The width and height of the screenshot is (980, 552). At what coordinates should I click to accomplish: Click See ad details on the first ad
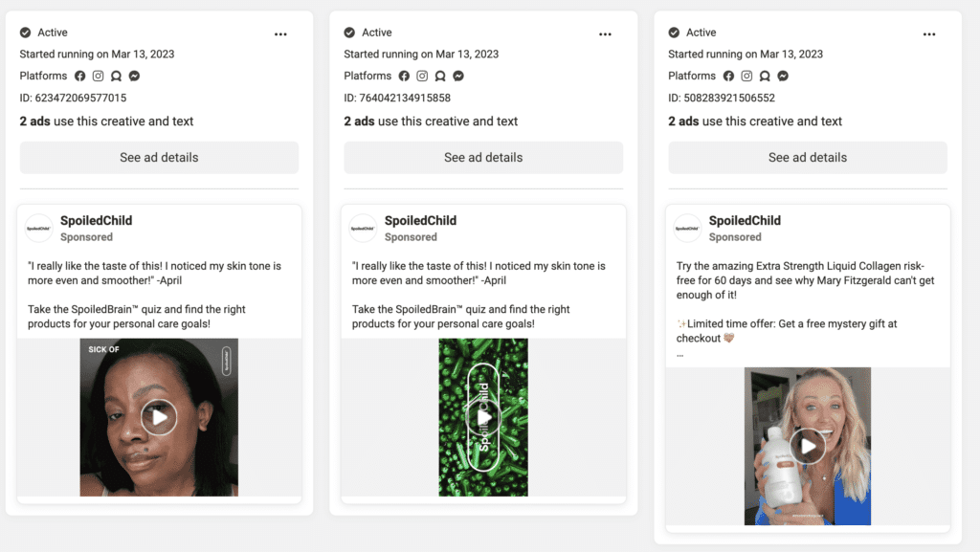click(159, 158)
